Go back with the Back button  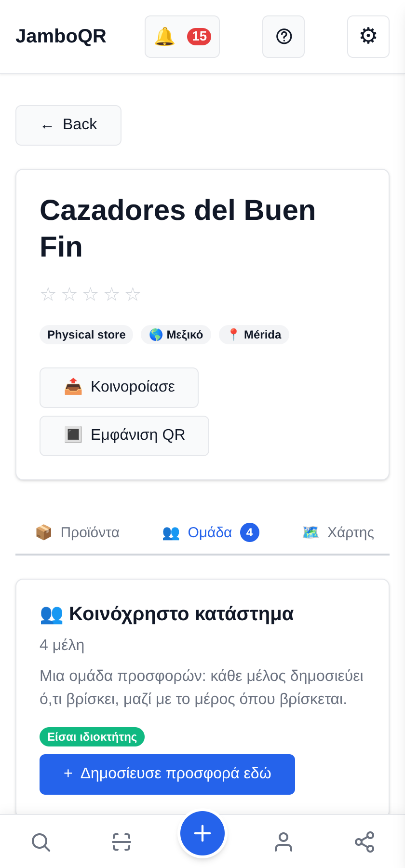68,125
